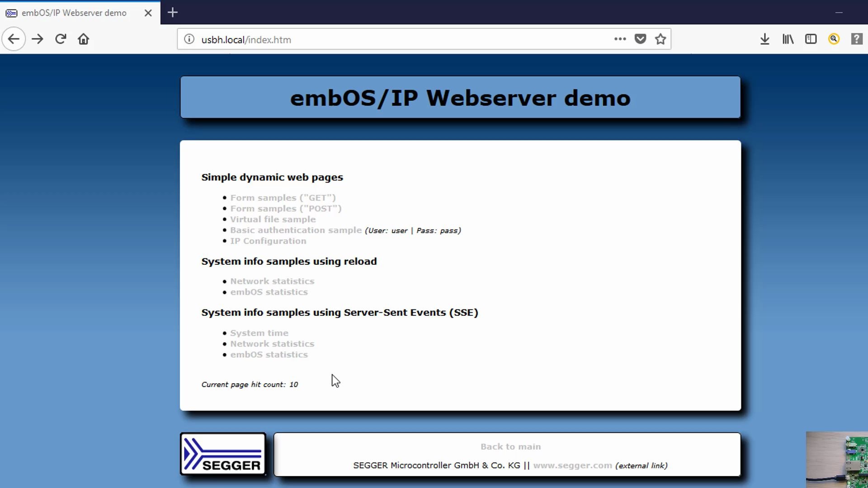Go back with the browser back arrow

pos(14,39)
